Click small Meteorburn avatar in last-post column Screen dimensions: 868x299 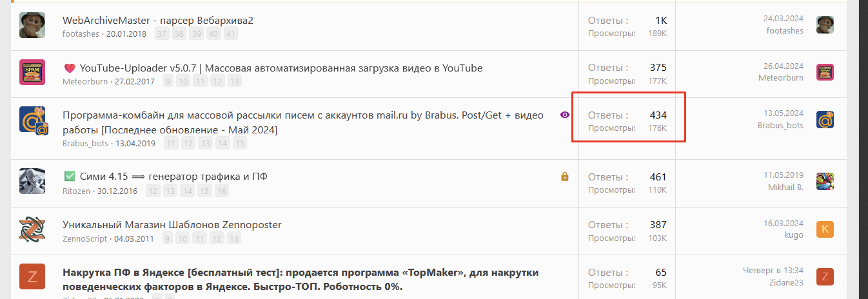825,73
